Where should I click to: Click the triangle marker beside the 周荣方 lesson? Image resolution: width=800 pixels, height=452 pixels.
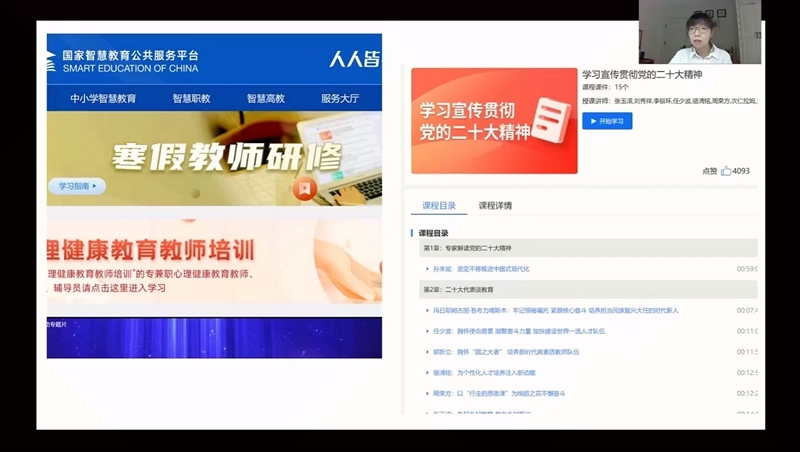[427, 394]
